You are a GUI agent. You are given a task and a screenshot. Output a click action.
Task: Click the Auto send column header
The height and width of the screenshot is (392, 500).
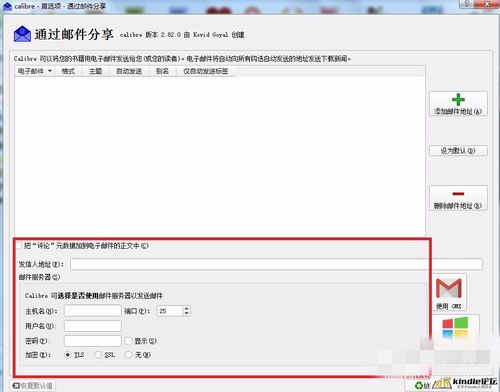click(x=129, y=71)
